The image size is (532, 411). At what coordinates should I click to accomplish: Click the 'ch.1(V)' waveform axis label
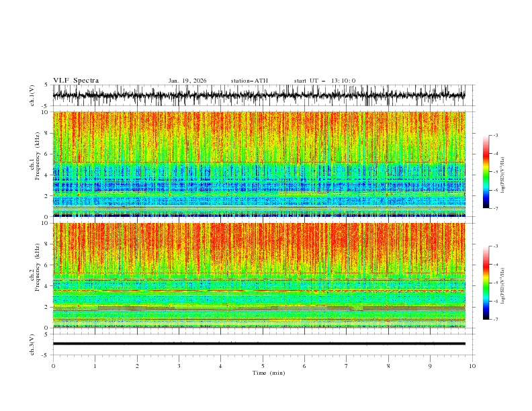[32, 95]
